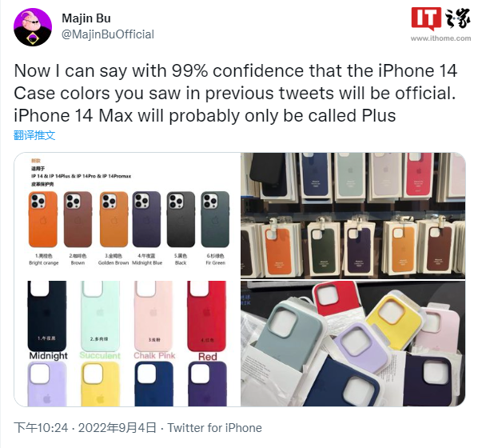This screenshot has height=448, width=478.
Task: Click the tweet text about iPhone 14
Action: (235, 93)
